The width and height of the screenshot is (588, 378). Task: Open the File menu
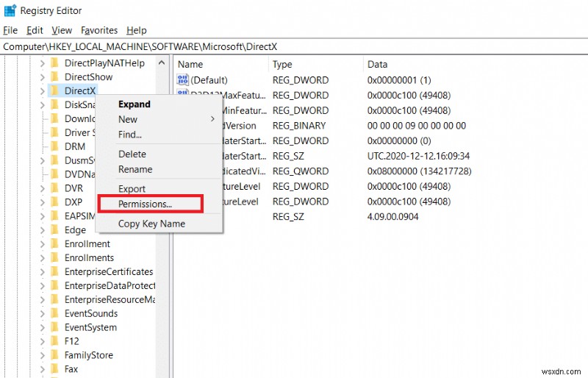tap(10, 30)
